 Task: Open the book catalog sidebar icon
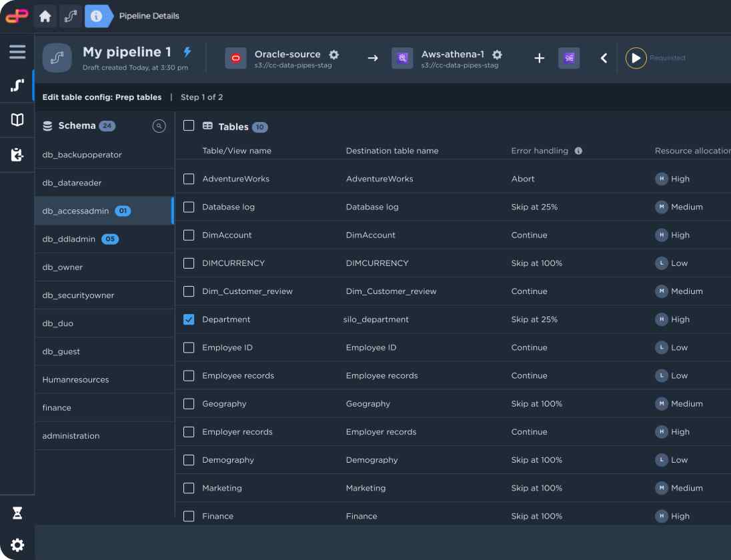click(x=17, y=120)
